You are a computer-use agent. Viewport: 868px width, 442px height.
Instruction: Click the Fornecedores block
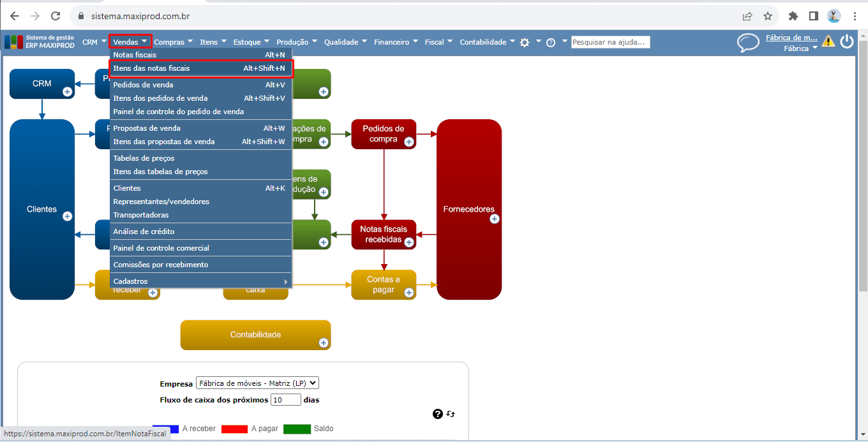[469, 209]
